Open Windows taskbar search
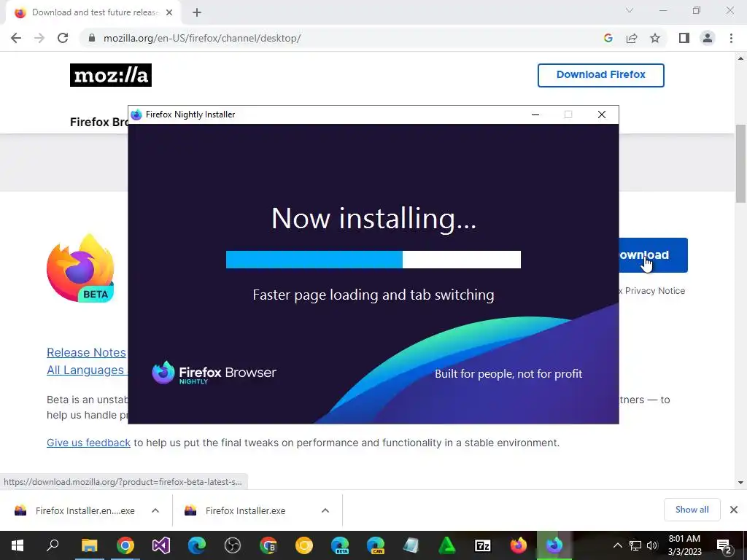Viewport: 747px width, 560px height. tap(53, 545)
